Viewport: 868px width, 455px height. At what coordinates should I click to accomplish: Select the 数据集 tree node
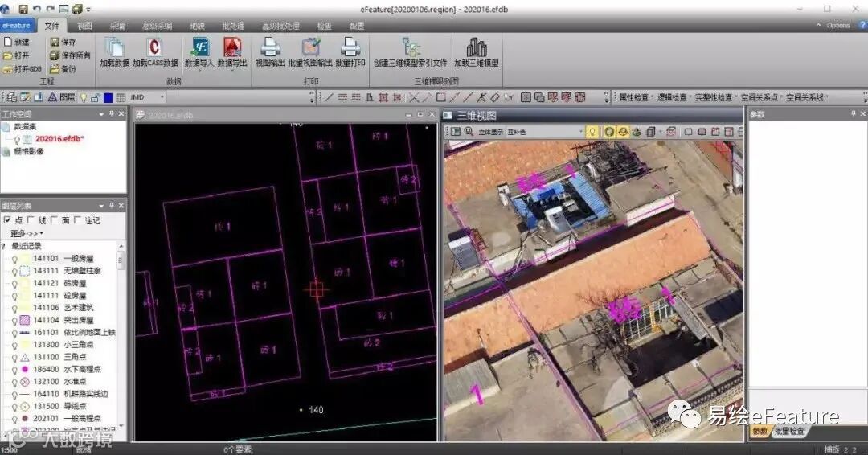(x=25, y=127)
